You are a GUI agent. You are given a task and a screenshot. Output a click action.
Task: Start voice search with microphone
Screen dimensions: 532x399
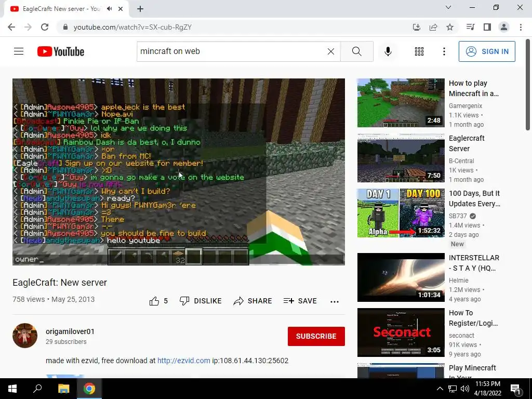388,51
